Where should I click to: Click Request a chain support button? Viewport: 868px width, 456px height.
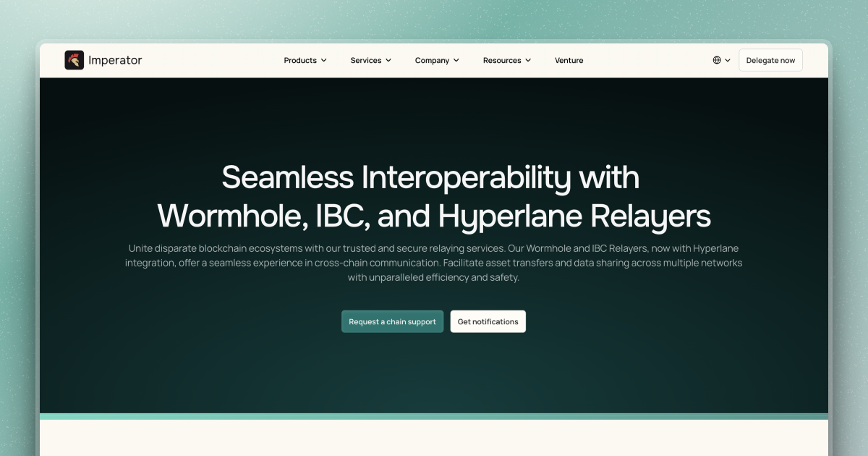tap(392, 321)
